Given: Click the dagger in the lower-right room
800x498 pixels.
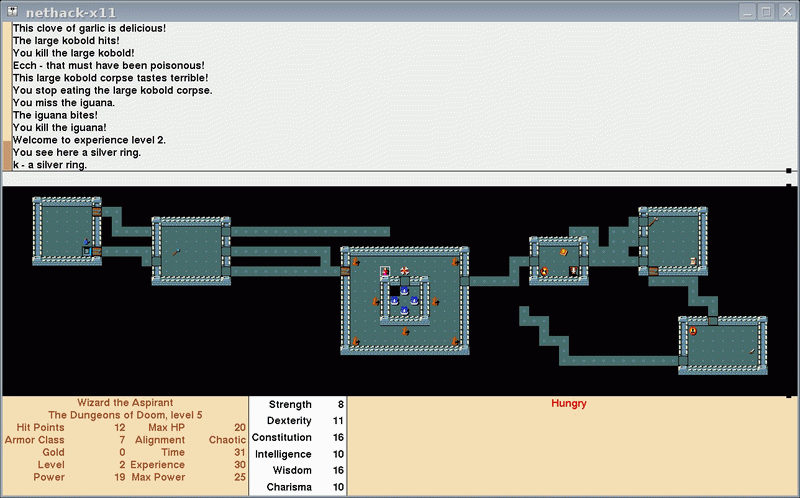Looking at the screenshot, I should tap(752, 350).
